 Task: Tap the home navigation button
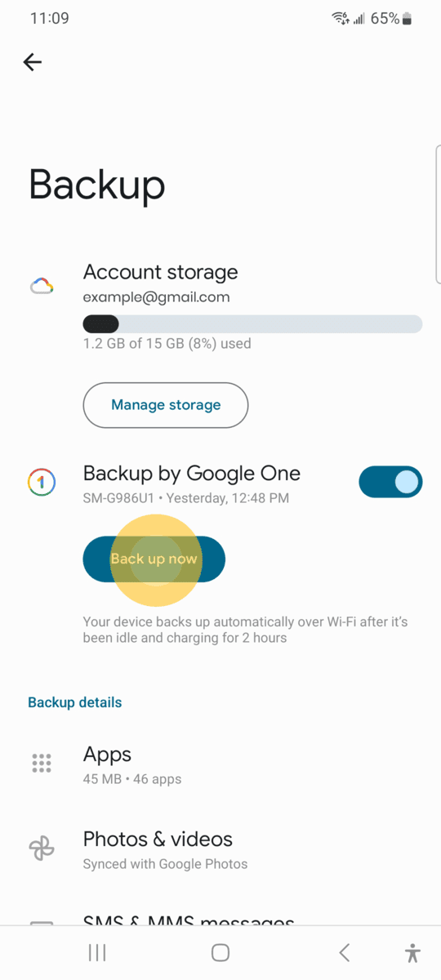220,952
